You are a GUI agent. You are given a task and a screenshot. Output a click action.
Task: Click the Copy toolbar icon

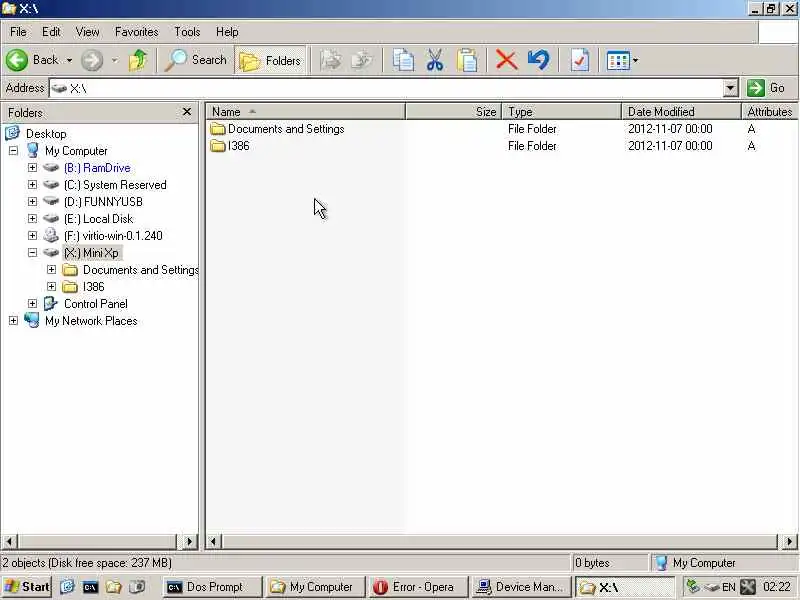pyautogui.click(x=403, y=60)
